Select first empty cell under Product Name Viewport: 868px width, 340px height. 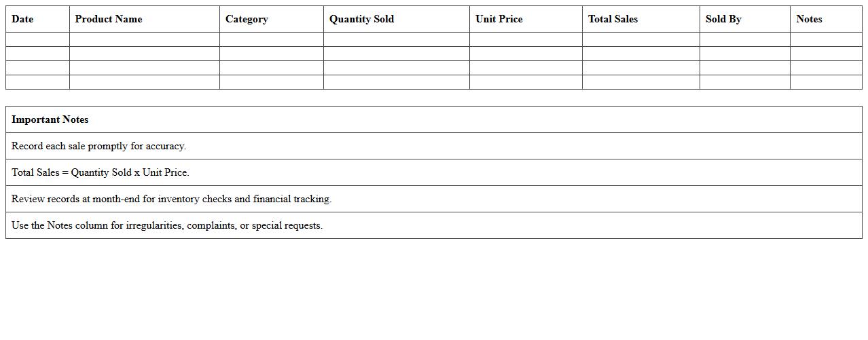coord(144,39)
